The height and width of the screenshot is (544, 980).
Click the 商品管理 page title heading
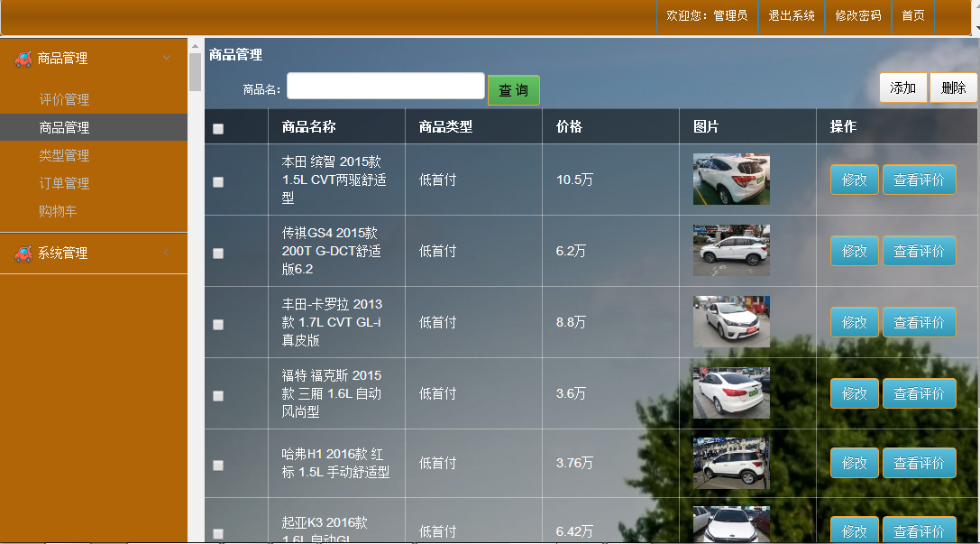(x=235, y=55)
